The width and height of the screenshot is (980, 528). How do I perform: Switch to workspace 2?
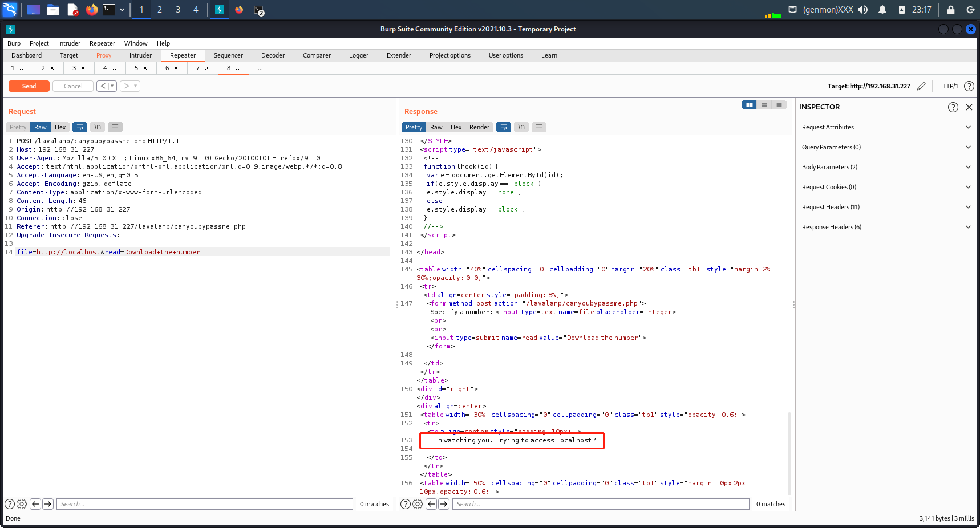(160, 10)
